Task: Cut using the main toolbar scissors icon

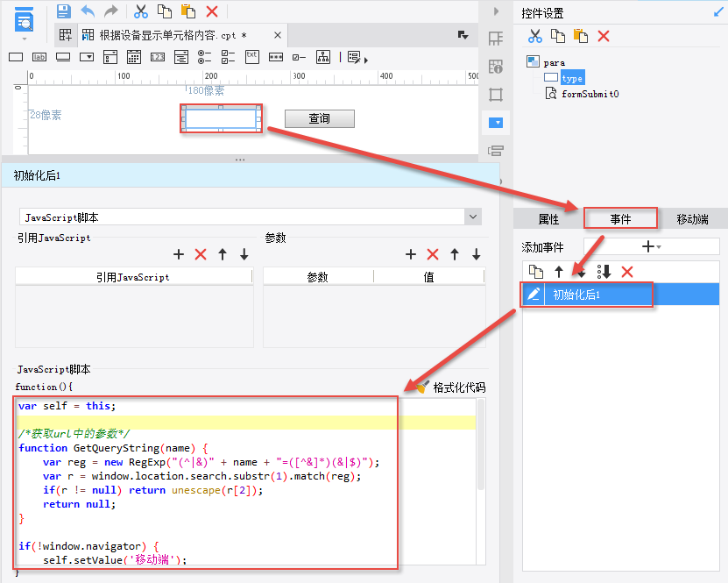Action: pyautogui.click(x=141, y=11)
